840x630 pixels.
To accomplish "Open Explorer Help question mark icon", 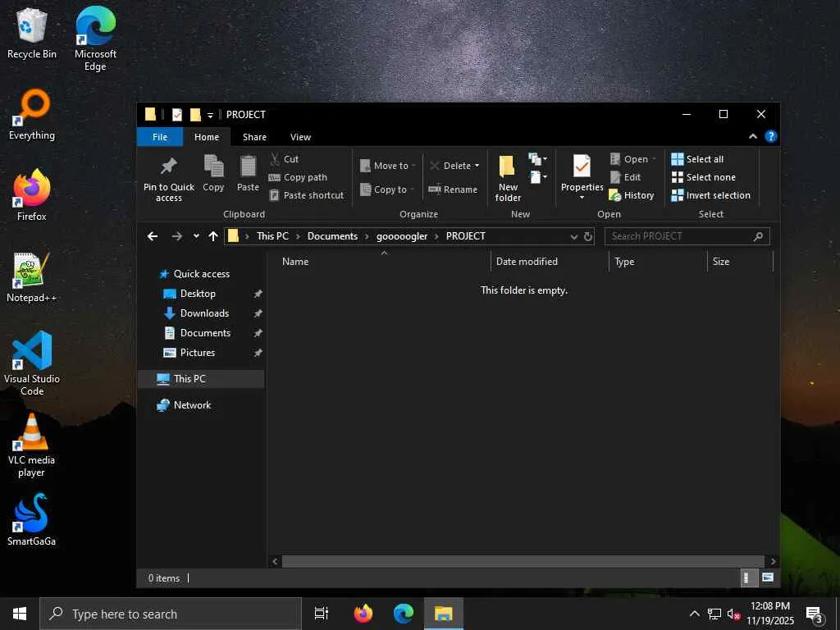I will pos(770,137).
